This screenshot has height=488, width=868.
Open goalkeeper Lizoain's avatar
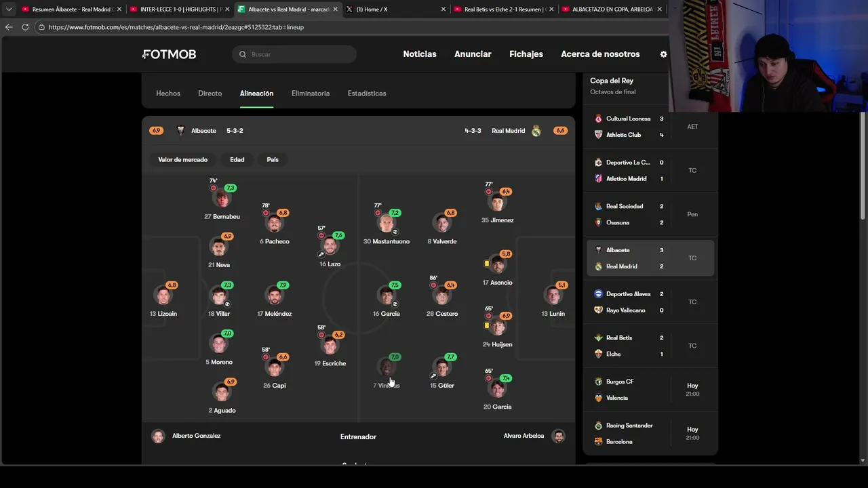(x=163, y=296)
